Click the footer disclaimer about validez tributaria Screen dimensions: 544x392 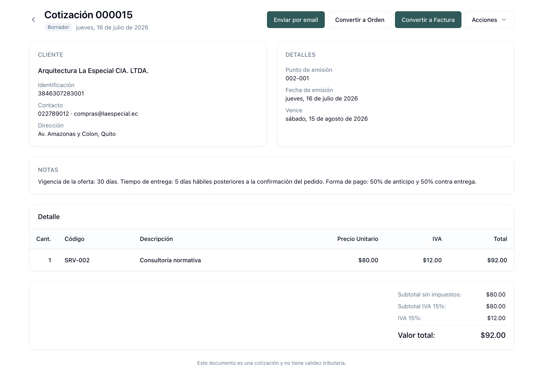[x=272, y=363]
